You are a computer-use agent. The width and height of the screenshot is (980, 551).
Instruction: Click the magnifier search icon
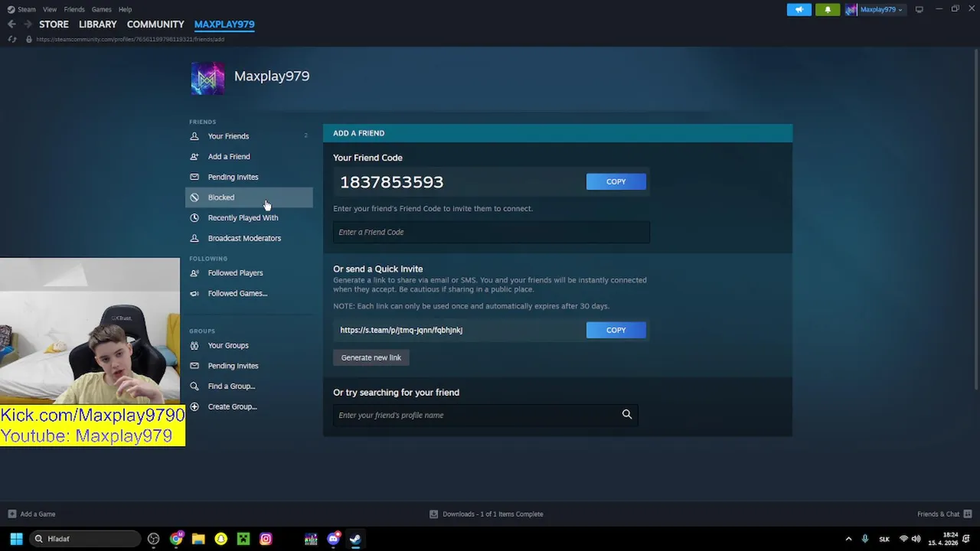[x=627, y=415]
